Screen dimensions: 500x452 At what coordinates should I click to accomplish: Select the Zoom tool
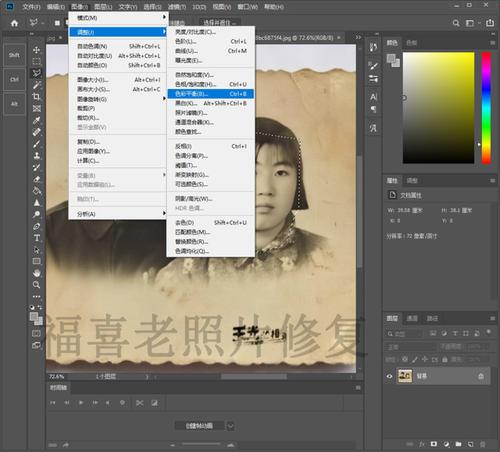pos(36,285)
